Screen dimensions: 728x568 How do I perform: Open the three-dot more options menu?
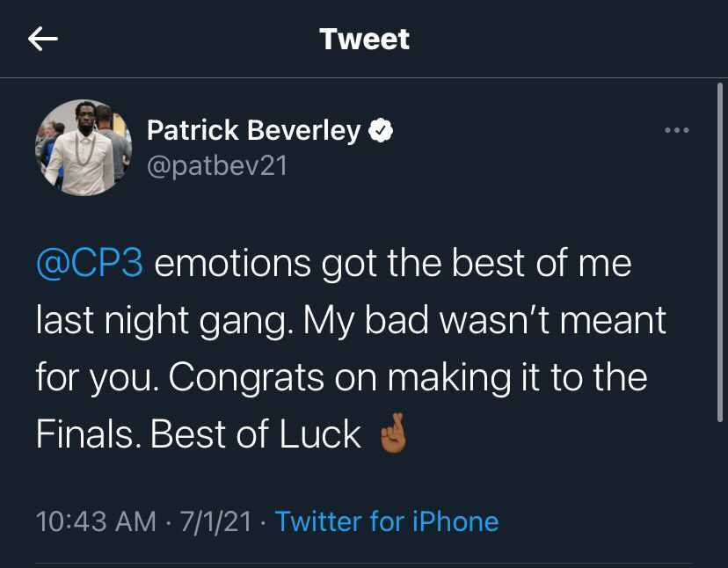point(676,131)
